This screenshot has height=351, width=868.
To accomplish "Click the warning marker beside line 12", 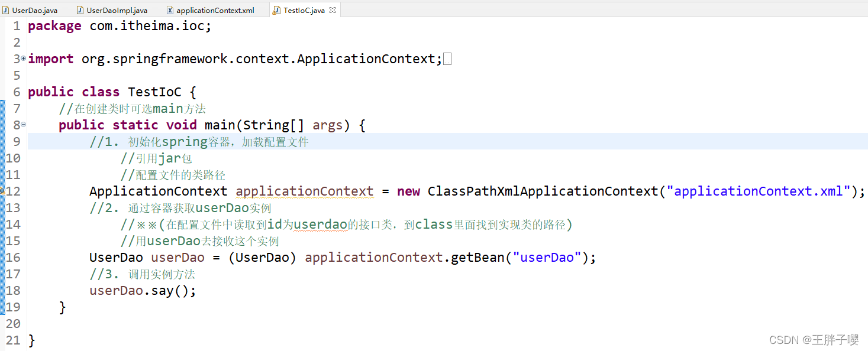I will tap(2, 191).
